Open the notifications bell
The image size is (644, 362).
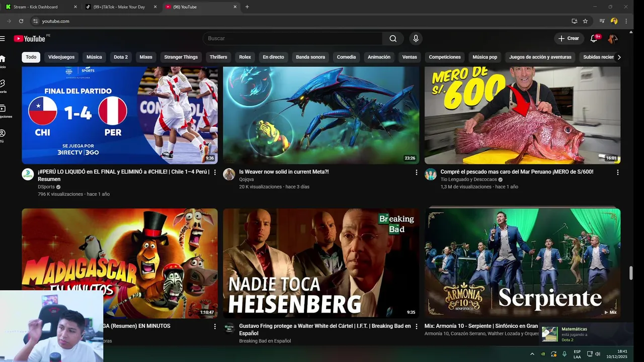point(594,39)
